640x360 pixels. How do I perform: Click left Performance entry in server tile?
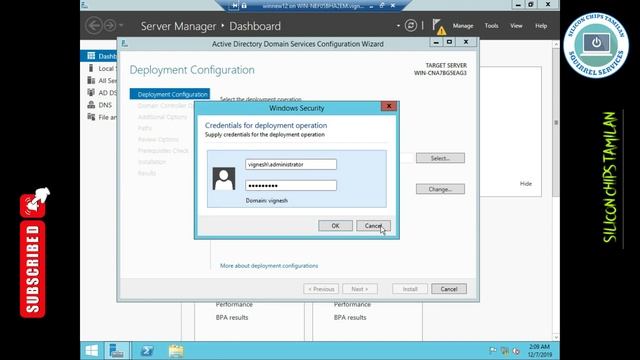[234, 304]
